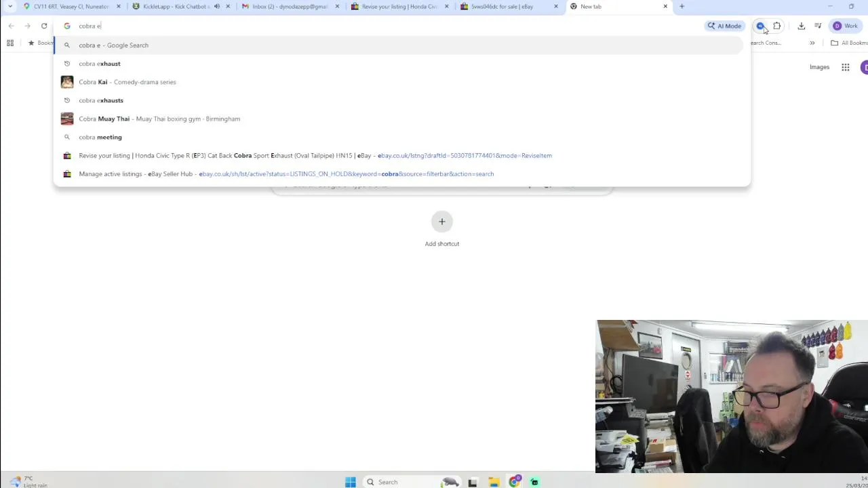Click the Add shortcut plus button
The image size is (868, 488).
442,222
